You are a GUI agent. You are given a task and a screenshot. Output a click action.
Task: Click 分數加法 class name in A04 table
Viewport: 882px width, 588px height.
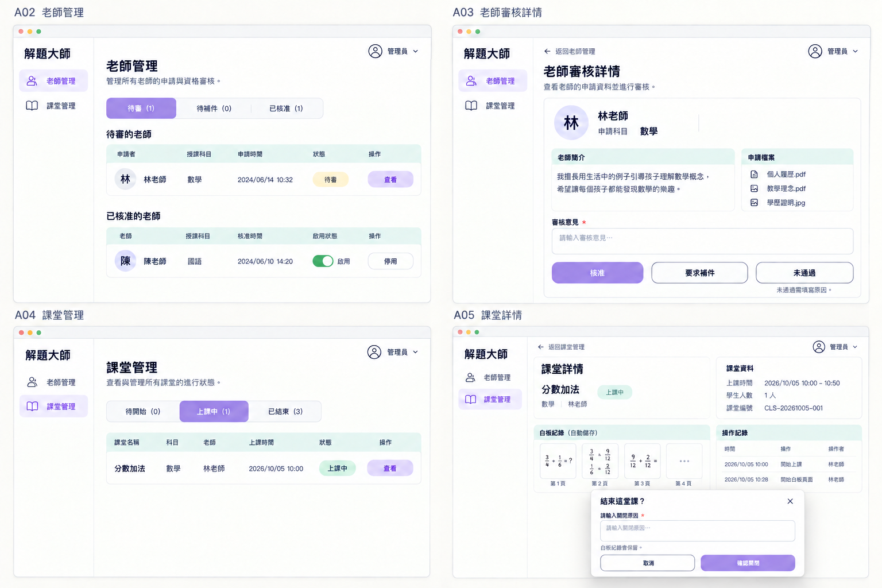click(130, 469)
